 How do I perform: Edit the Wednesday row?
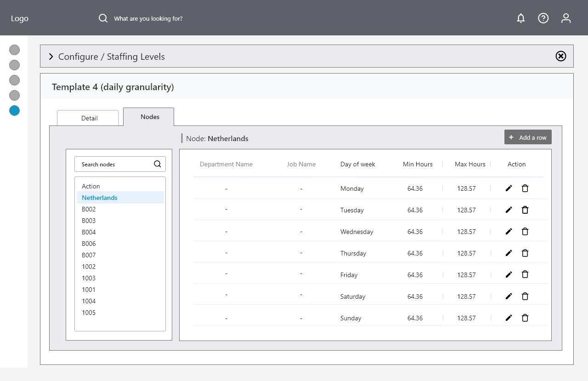(x=509, y=232)
